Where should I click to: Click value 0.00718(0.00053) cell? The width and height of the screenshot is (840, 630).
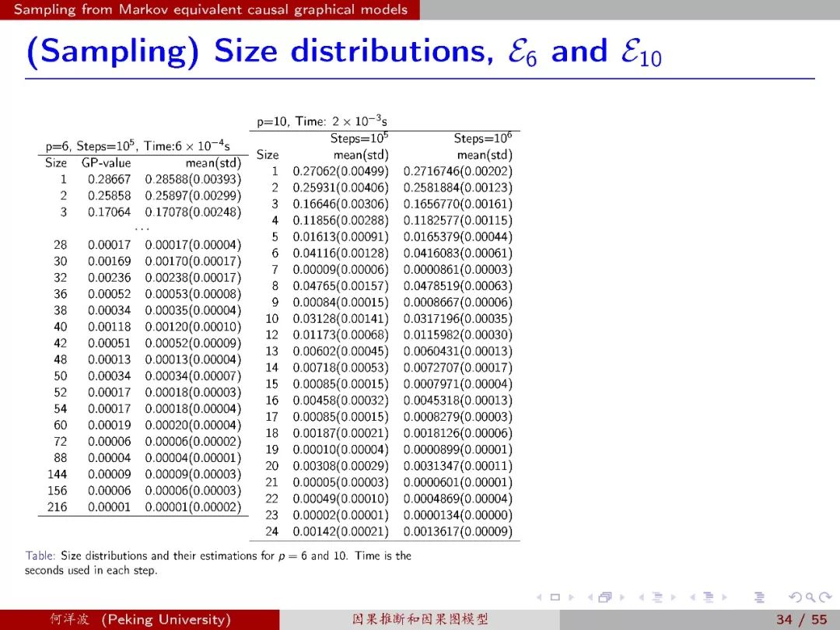click(x=341, y=368)
